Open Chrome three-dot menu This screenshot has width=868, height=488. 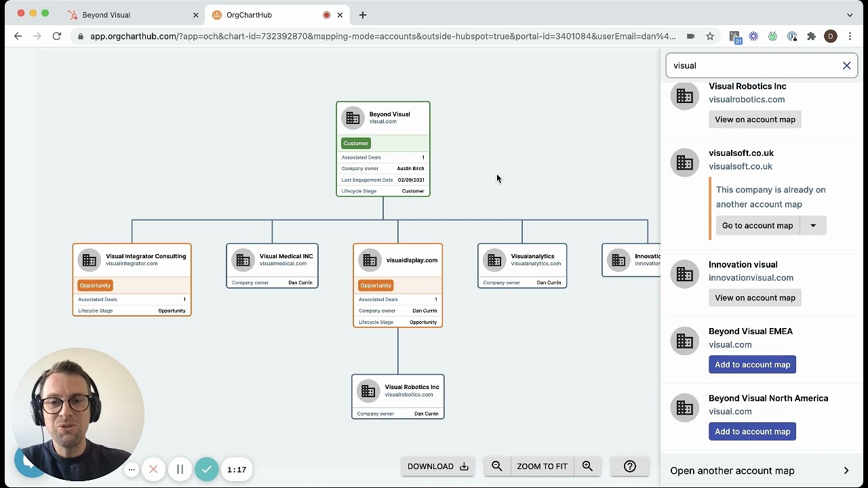pos(850,37)
